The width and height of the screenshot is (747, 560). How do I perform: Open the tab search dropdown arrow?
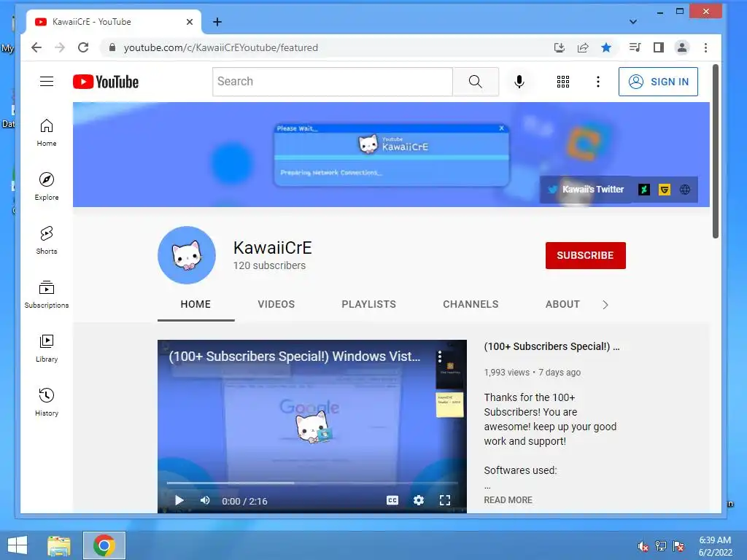pos(632,21)
